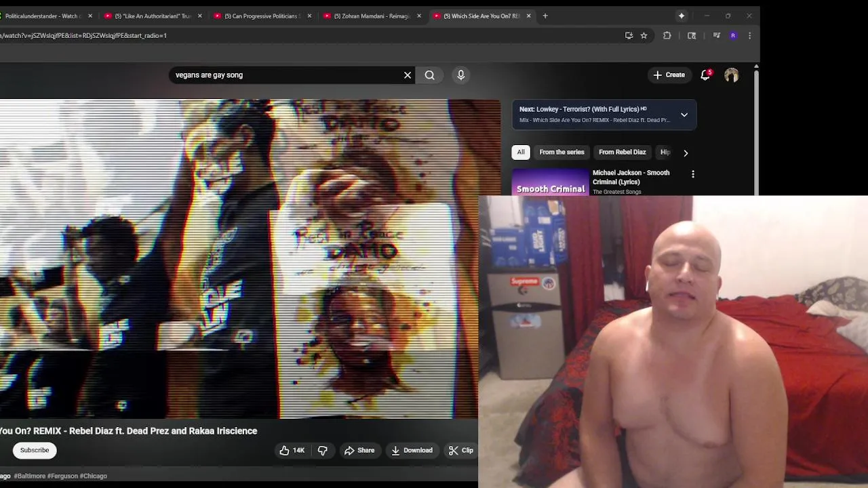868x488 pixels.
Task: Select the All filter chip
Action: click(x=521, y=152)
